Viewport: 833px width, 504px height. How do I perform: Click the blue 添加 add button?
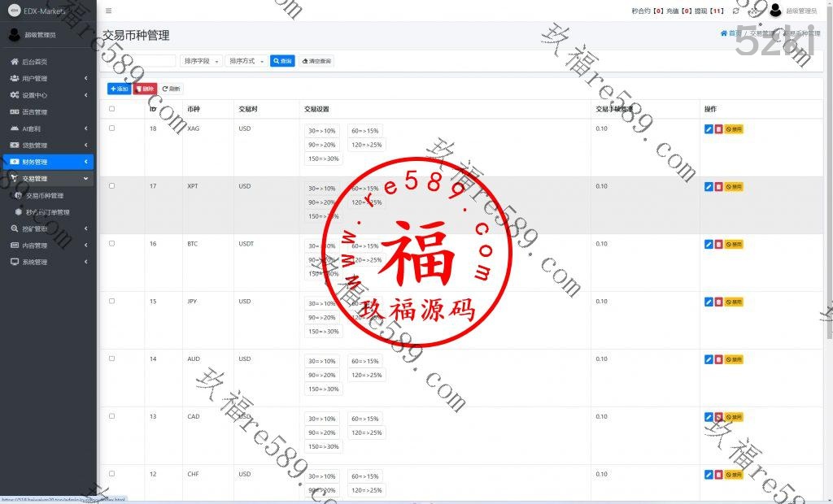[119, 89]
